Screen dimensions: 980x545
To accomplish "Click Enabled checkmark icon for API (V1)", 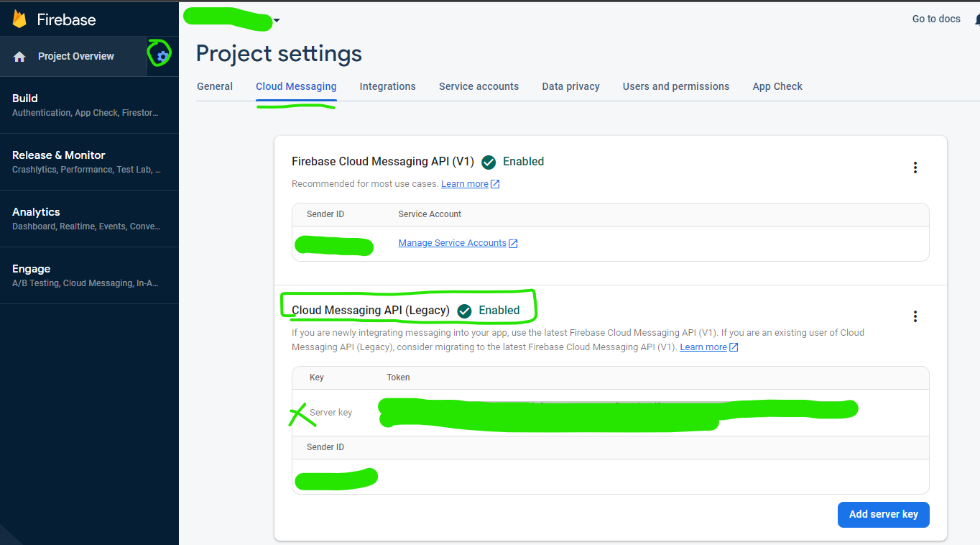I will tap(489, 162).
